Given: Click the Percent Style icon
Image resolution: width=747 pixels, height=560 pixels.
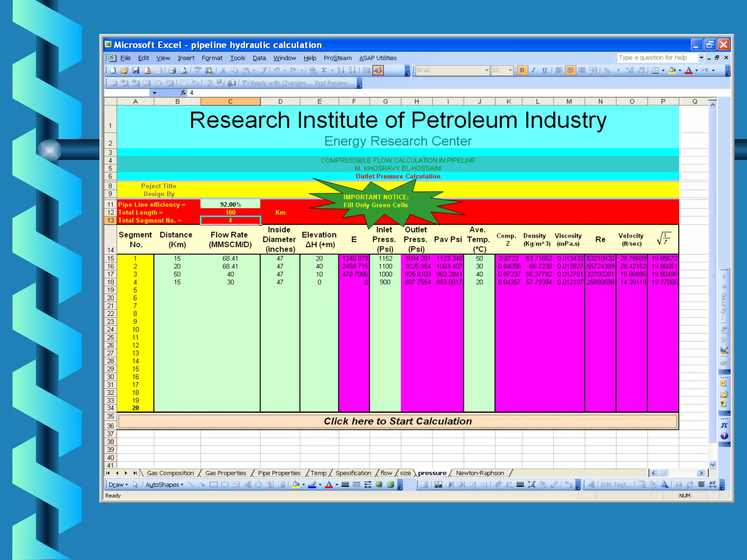Looking at the screenshot, I should [x=607, y=70].
